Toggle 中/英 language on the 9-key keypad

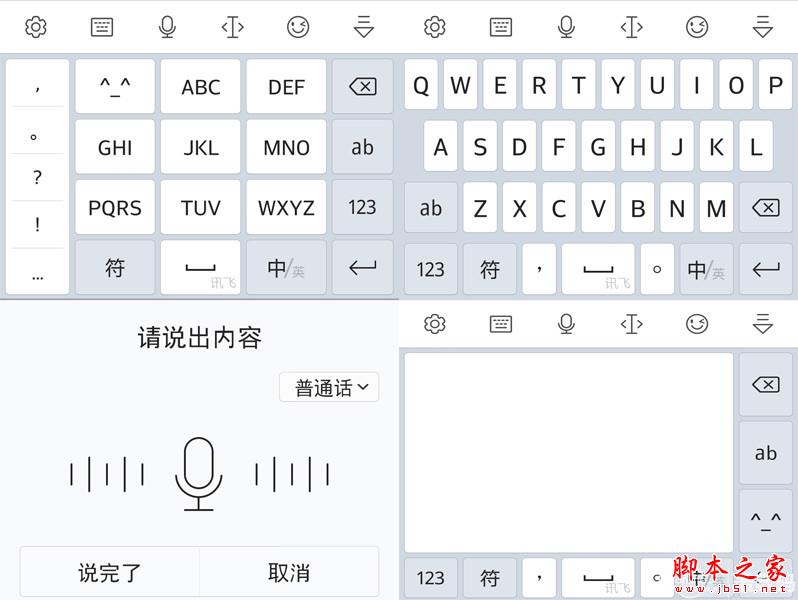(x=285, y=268)
